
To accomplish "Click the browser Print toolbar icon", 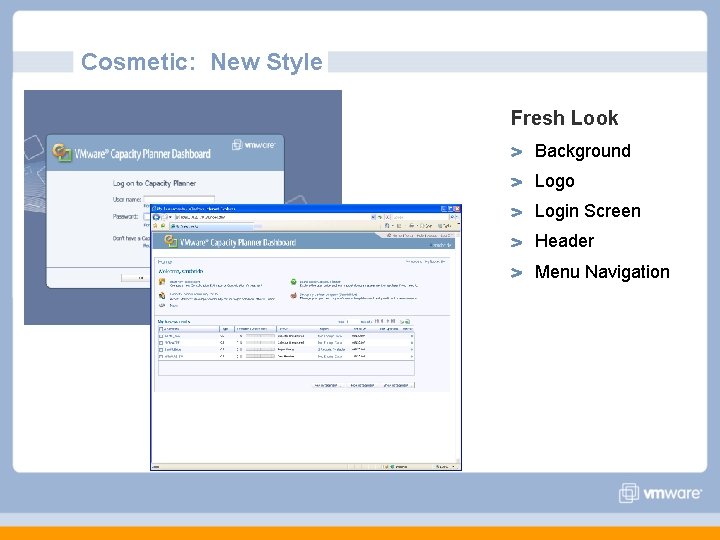I will (x=411, y=226).
